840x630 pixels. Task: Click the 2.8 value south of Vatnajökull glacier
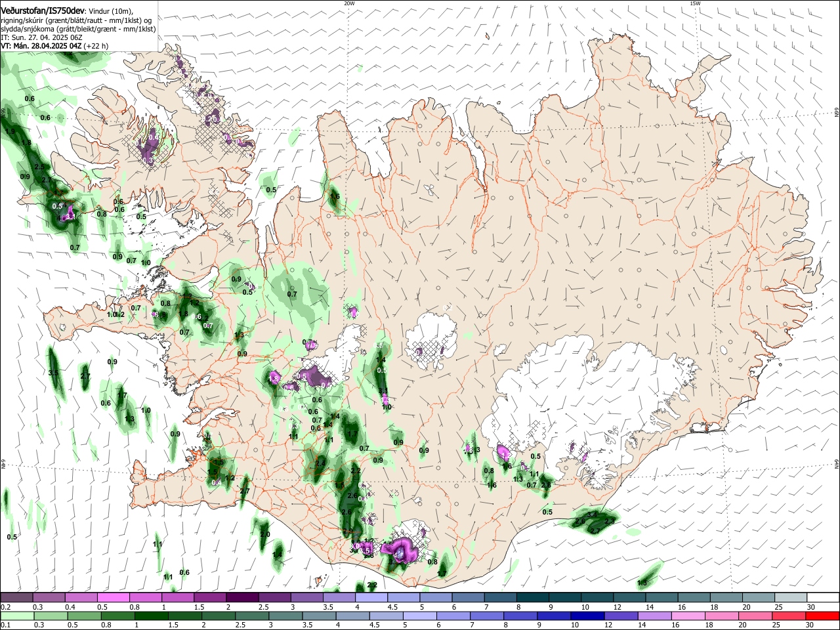[545, 485]
